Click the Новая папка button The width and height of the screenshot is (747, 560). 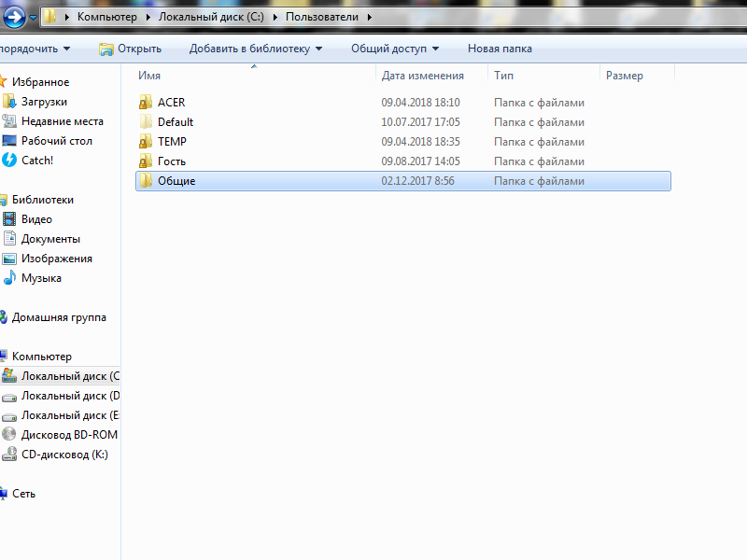point(500,49)
